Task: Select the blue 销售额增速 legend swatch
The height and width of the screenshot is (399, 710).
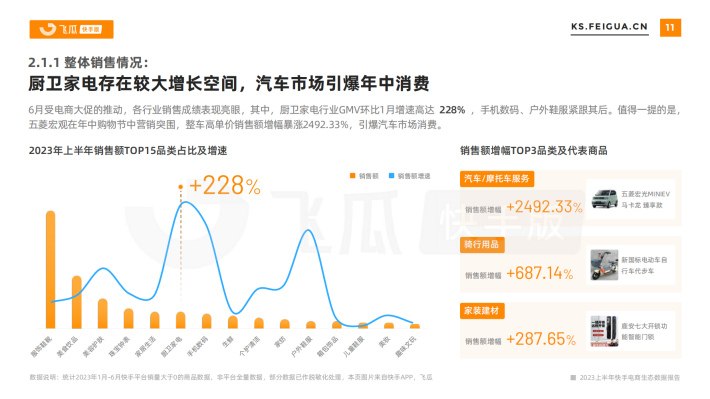Action: [391, 176]
